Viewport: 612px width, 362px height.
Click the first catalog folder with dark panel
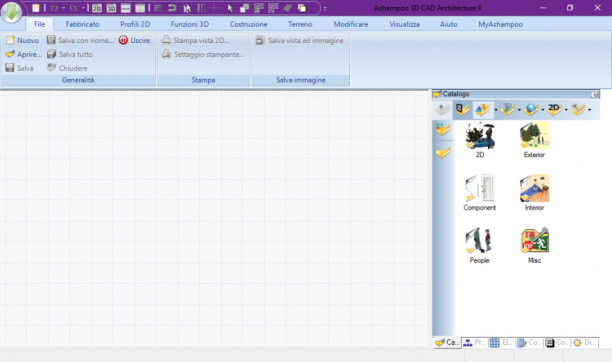(463, 110)
